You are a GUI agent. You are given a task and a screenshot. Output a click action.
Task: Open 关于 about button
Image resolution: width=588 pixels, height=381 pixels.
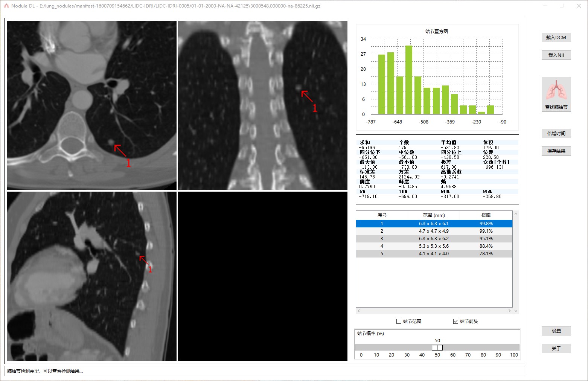[556, 348]
